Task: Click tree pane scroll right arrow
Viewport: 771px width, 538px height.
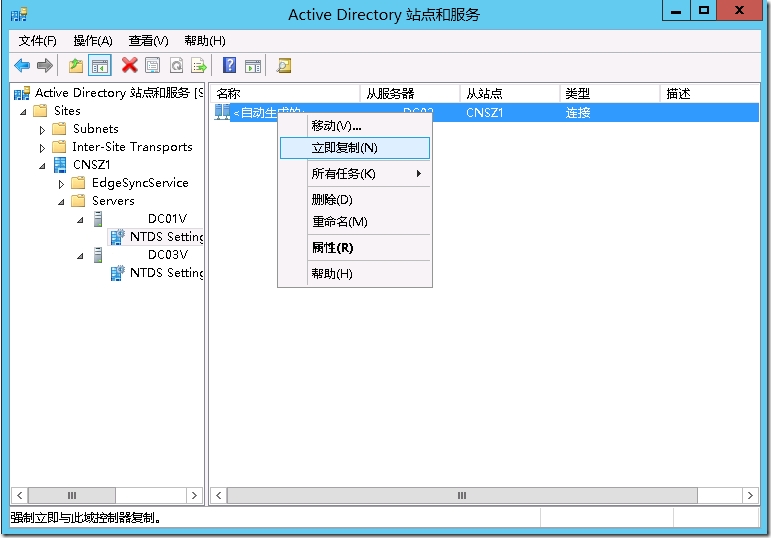Action: pyautogui.click(x=194, y=495)
